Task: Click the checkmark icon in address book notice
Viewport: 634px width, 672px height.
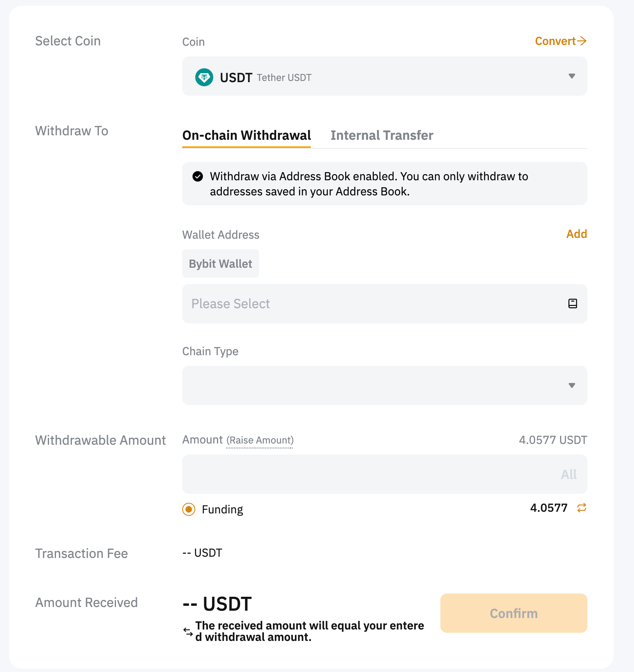Action: [x=198, y=177]
